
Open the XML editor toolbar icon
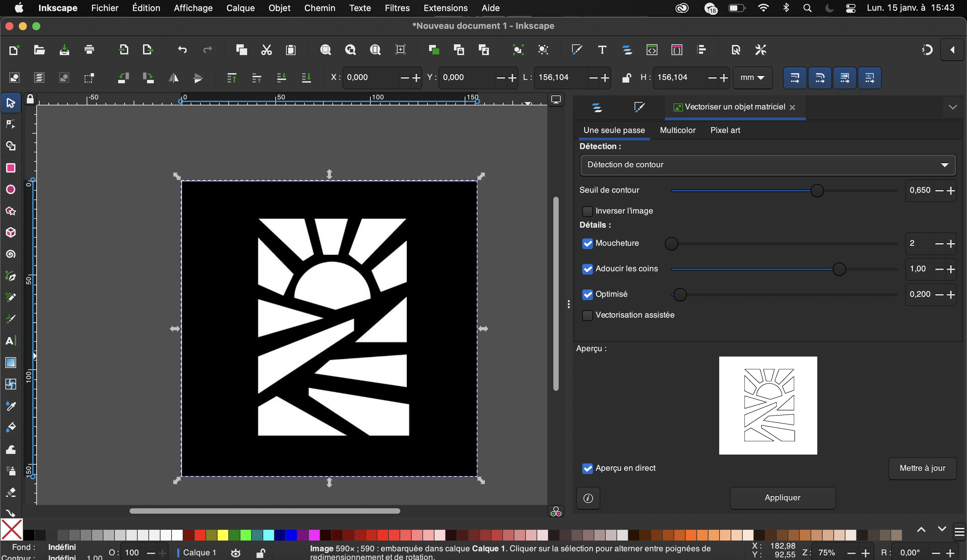pos(652,50)
